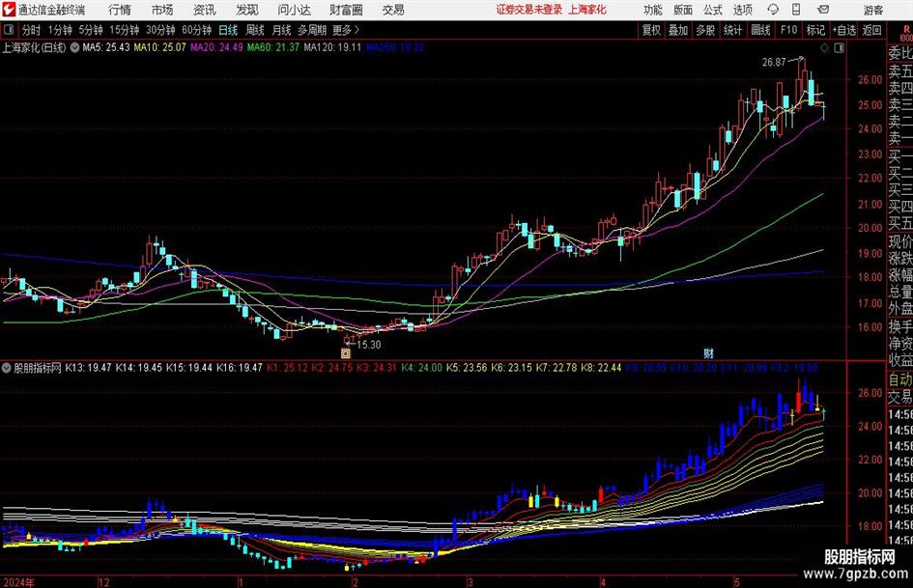Image resolution: width=913 pixels, height=588 pixels.
Task: Open the 选项 menu
Action: (742, 10)
